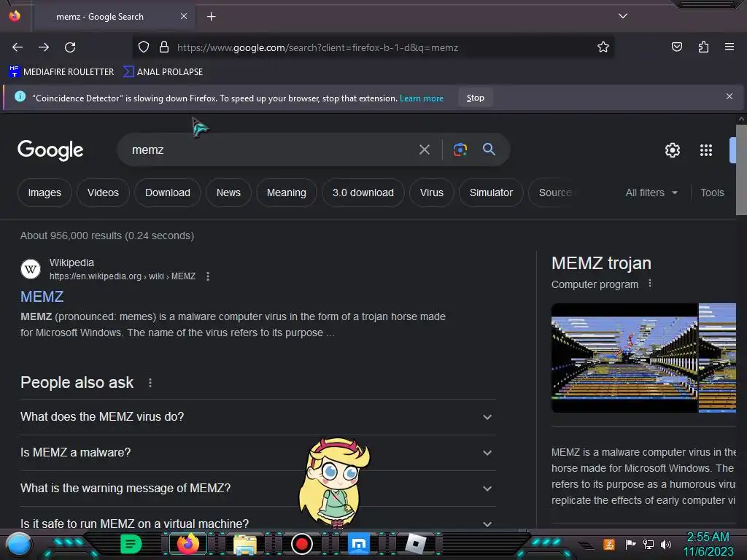Reload the page

pos(70,47)
